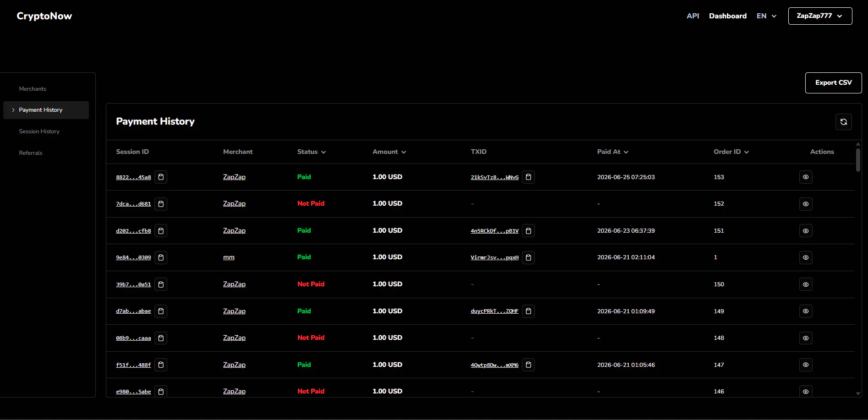
Task: Sort by Paid At column
Action: (613, 152)
